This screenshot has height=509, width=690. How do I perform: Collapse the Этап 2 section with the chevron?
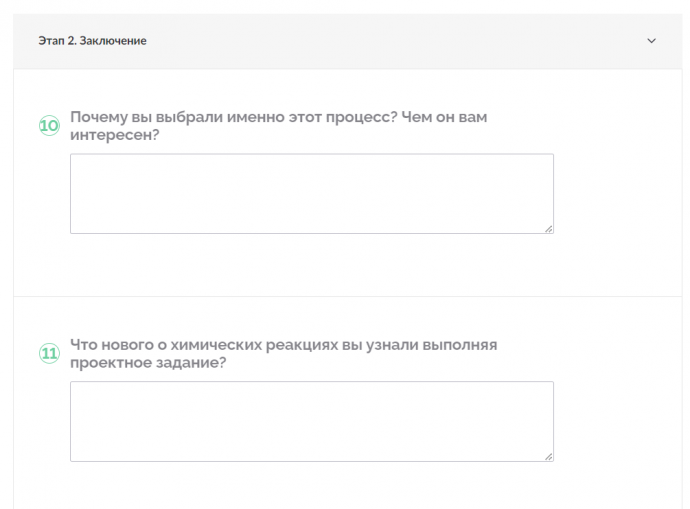point(651,41)
